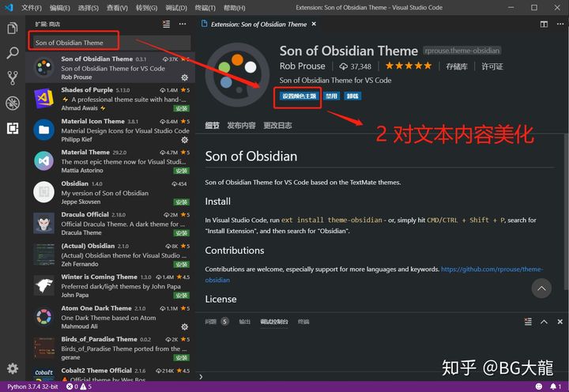Split the editor to the right
Image resolution: width=569 pixels, height=392 pixels.
[544, 24]
